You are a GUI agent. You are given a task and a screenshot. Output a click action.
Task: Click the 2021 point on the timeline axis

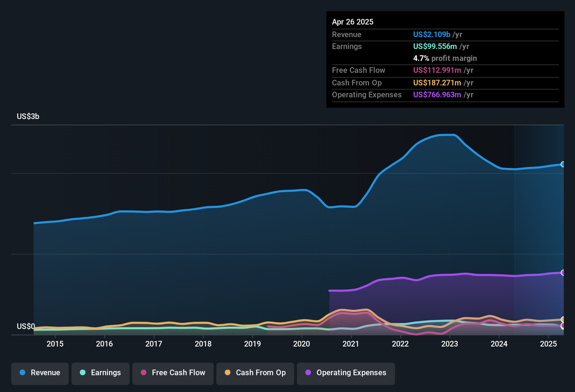click(351, 344)
